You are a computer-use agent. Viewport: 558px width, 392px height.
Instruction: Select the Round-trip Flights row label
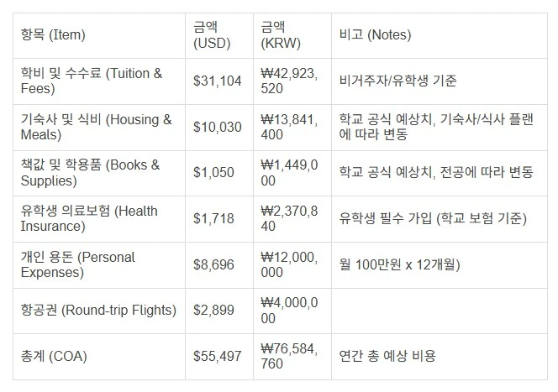pyautogui.click(x=99, y=311)
